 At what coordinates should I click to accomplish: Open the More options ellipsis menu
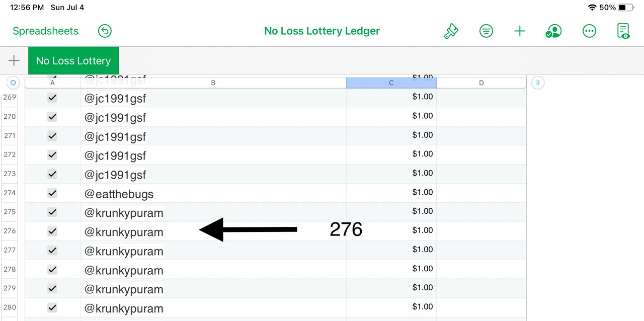pos(589,31)
